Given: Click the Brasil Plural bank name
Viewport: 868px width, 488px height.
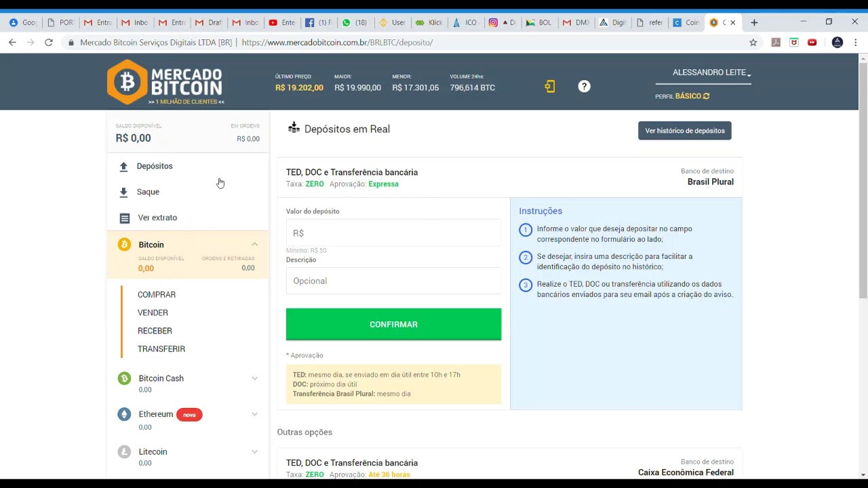Looking at the screenshot, I should 711,182.
